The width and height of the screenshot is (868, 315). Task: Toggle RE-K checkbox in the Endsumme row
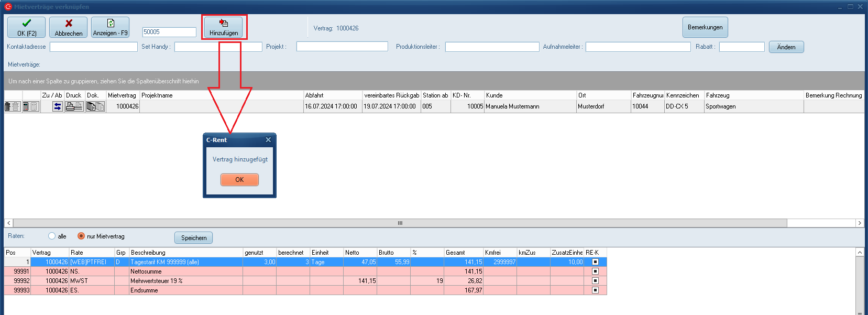point(595,290)
